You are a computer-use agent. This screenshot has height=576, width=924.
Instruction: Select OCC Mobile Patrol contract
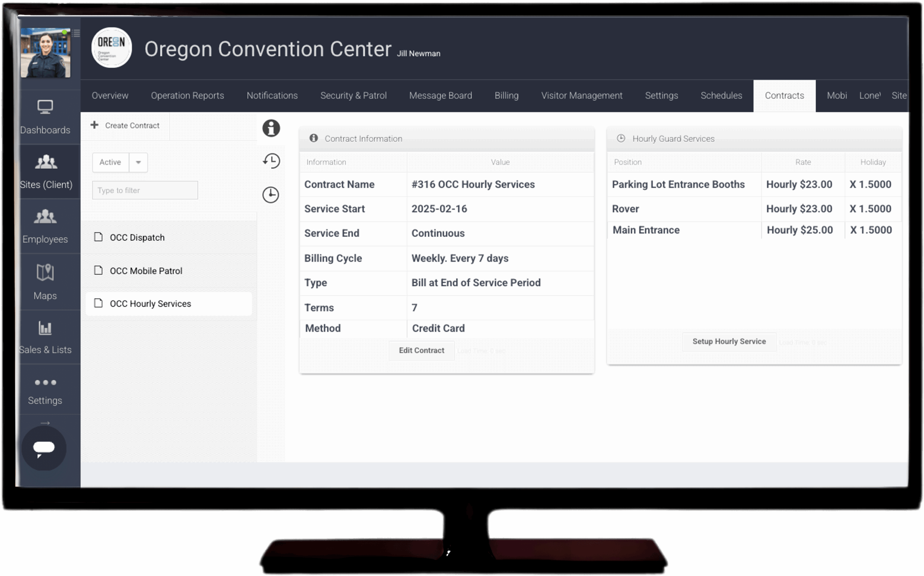click(169, 271)
